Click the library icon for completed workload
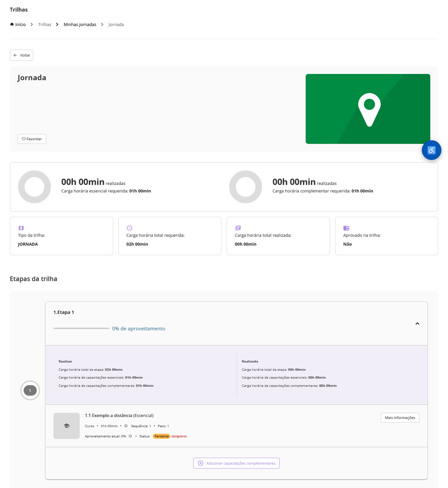 [x=238, y=228]
